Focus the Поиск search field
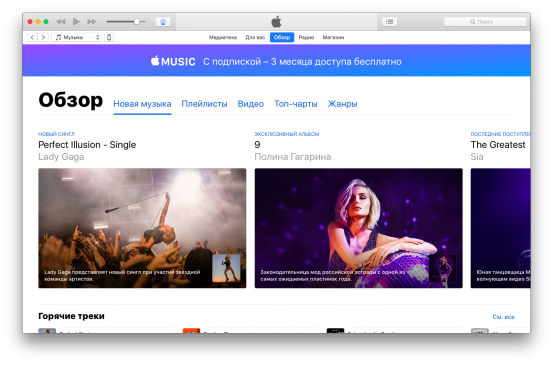Image resolution: width=553 pixels, height=365 pixels. pos(485,22)
